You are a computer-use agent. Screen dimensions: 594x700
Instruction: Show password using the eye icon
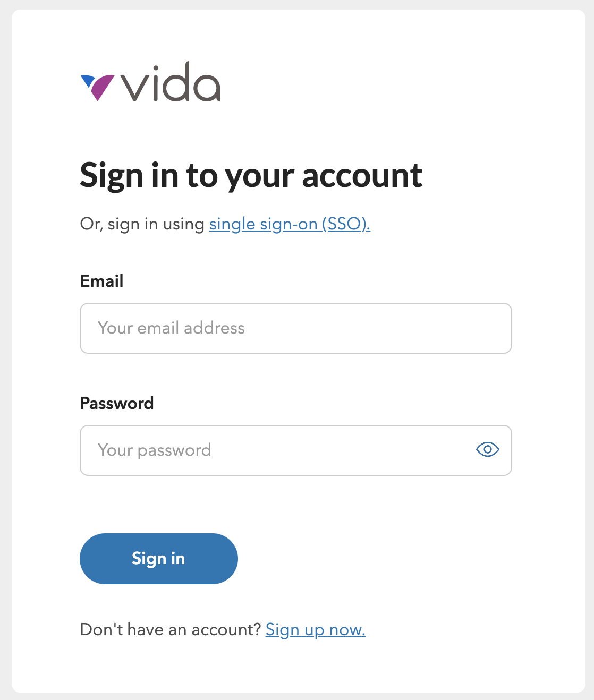(x=487, y=450)
